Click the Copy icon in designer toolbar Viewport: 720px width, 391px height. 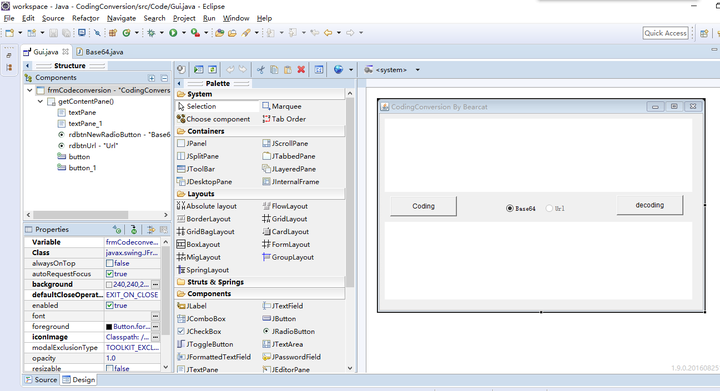[274, 70]
